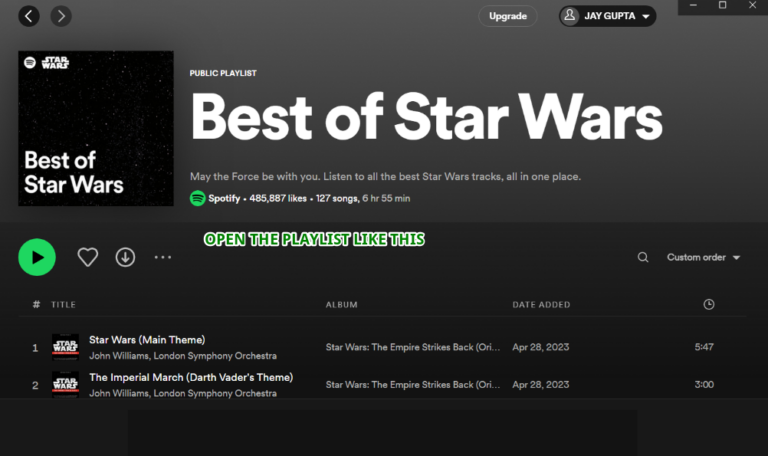
Task: Open the album link for track 2
Action: tap(413, 385)
